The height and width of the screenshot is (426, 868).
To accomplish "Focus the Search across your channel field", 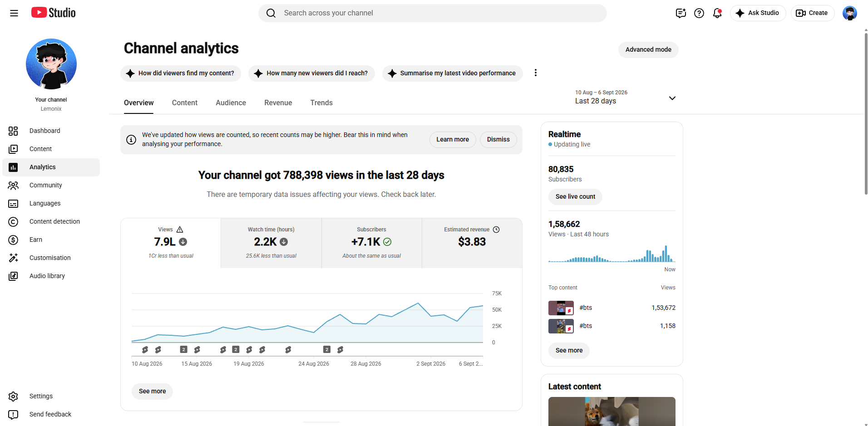I will click(x=433, y=13).
